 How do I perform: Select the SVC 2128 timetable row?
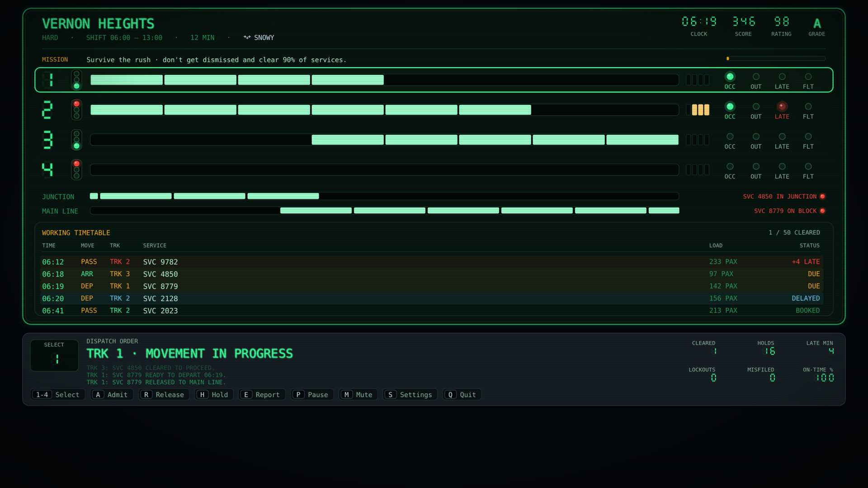coord(432,299)
